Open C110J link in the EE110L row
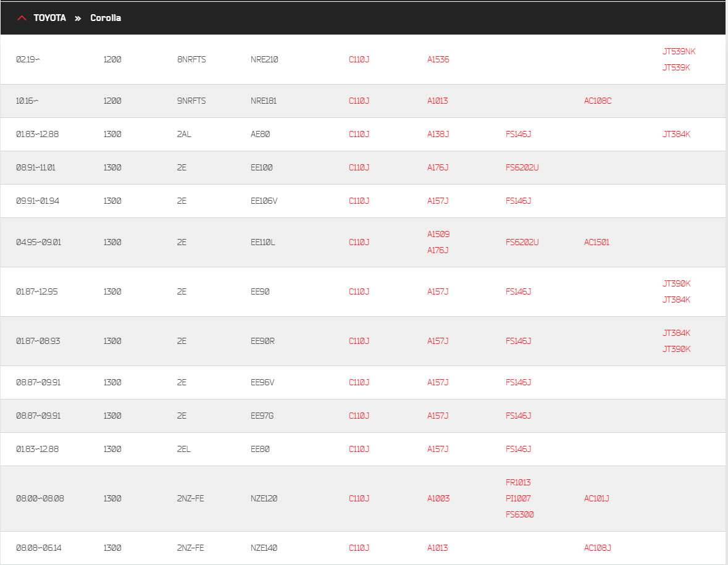This screenshot has width=728, height=565. click(x=359, y=242)
